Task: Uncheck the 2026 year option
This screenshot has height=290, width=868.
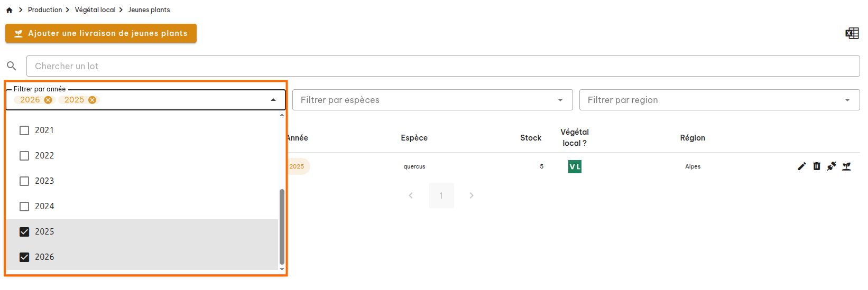Action: click(24, 257)
